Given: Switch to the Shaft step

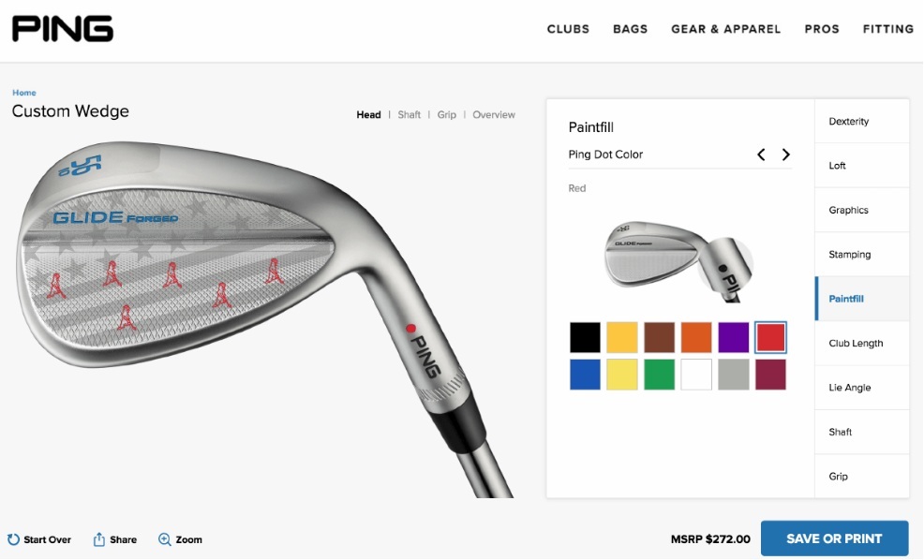Looking at the screenshot, I should 409,115.
